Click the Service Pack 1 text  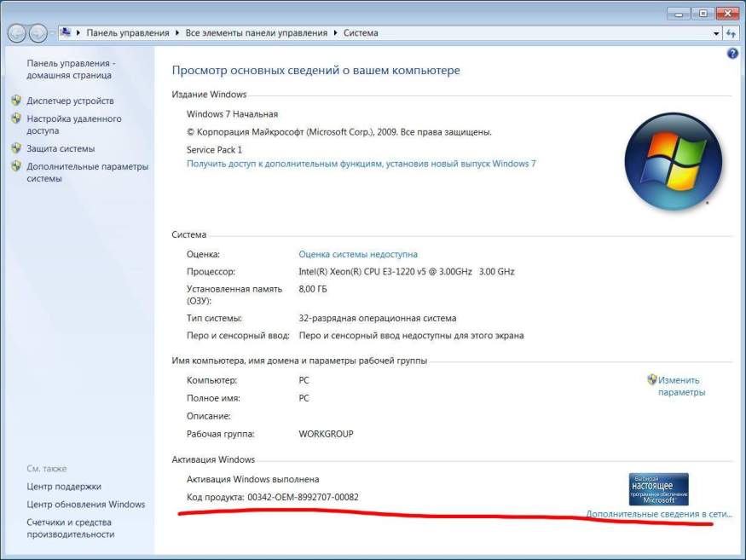pos(214,150)
